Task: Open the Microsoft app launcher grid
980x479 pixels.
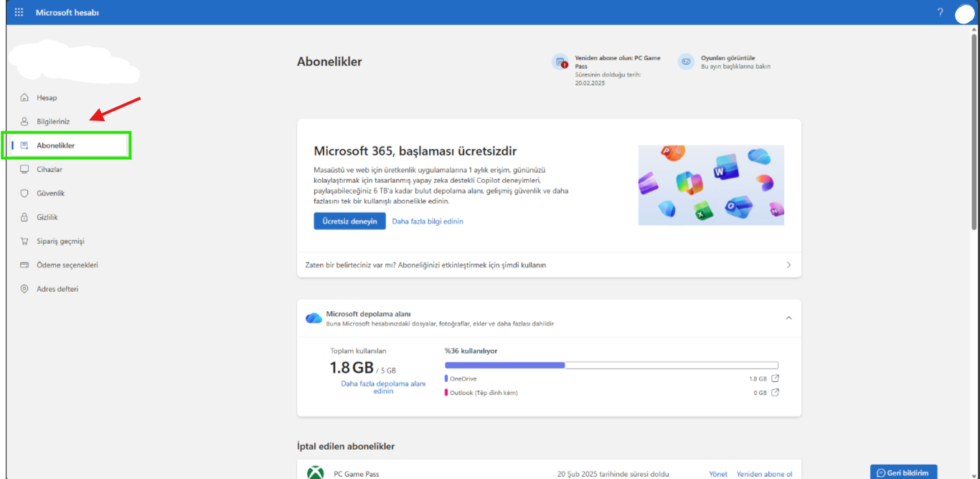Action: pos(19,12)
